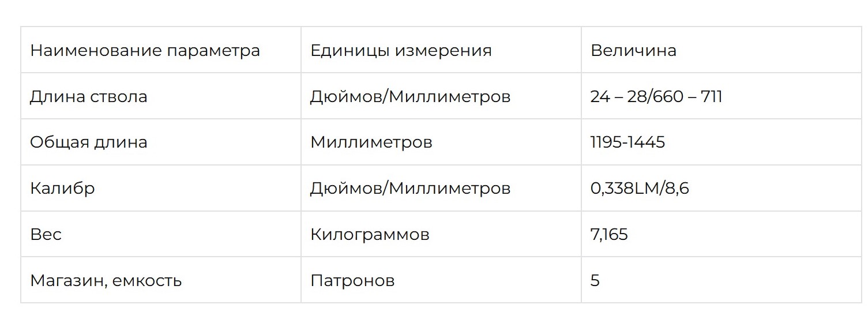The width and height of the screenshot is (868, 327).
Task: Click 'Дюймов/Миллиметров' in the caliber row
Action: [x=410, y=189]
